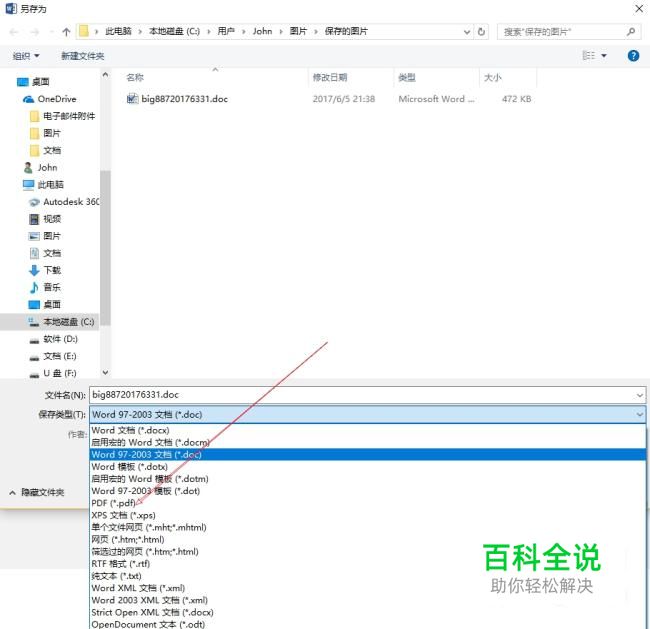The width and height of the screenshot is (650, 629).
Task: Choose Word 97-2003 文档 (*.doc) option
Action: point(368,454)
